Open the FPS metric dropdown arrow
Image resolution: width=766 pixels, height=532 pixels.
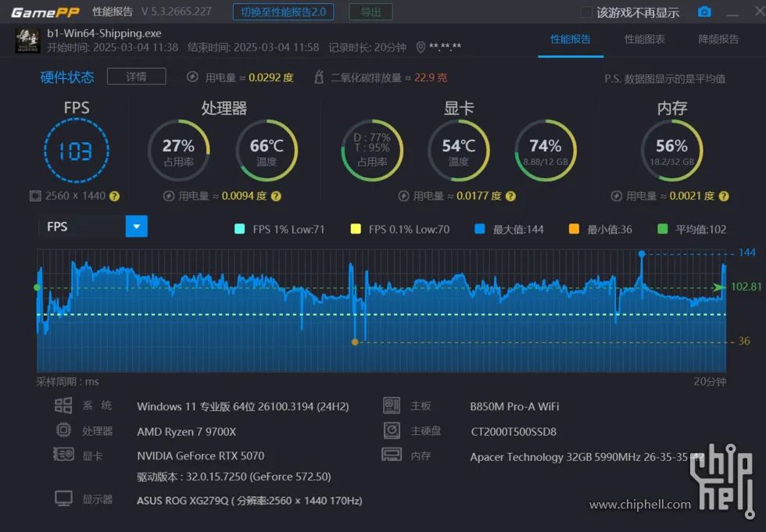(x=137, y=227)
